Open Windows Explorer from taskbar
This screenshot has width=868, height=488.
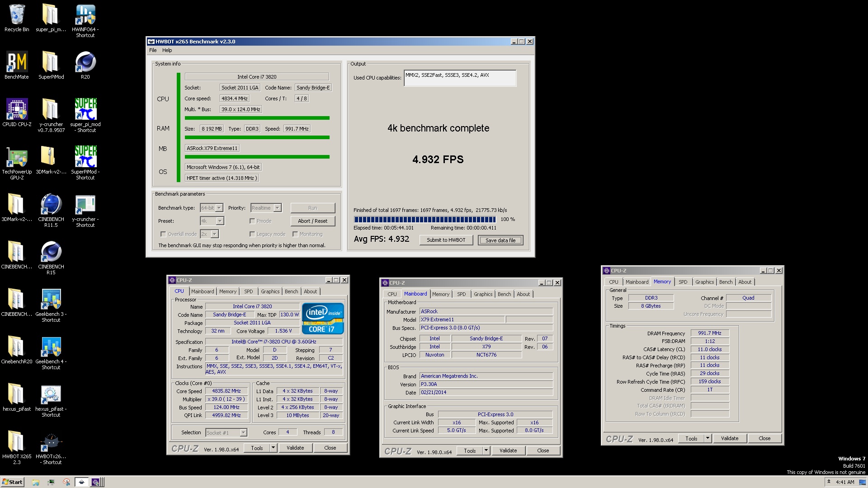tap(36, 482)
